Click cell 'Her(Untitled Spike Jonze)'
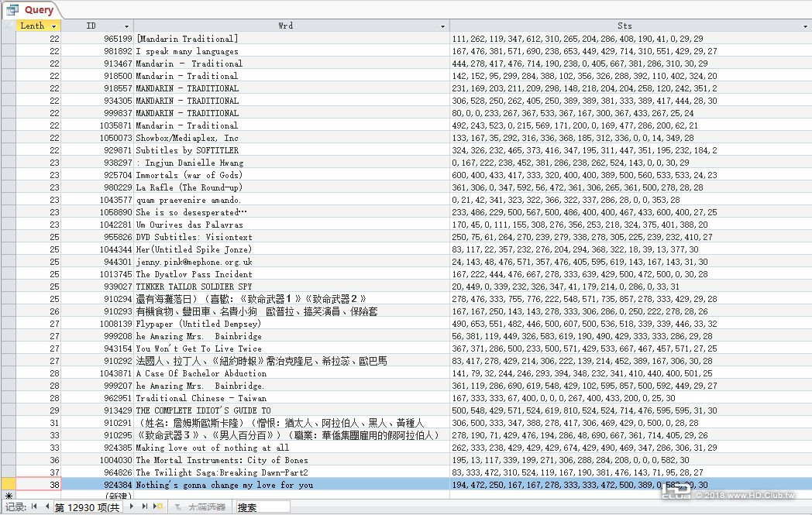 tap(291, 249)
